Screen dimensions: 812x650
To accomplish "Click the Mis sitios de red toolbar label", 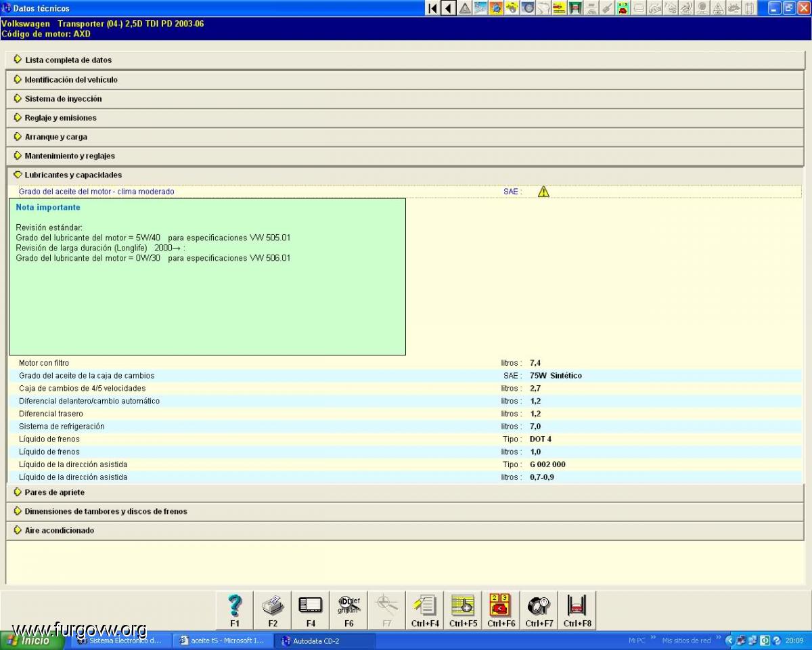I will pos(686,641).
